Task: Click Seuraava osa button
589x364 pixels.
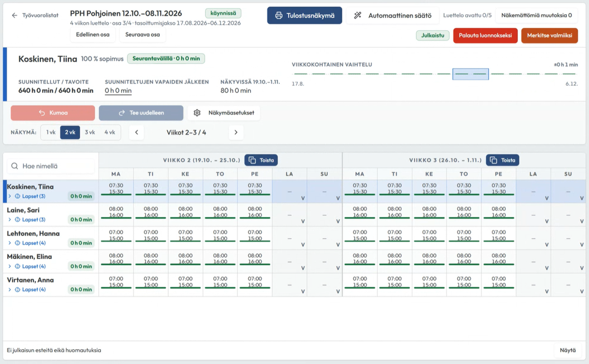Action: (x=143, y=35)
